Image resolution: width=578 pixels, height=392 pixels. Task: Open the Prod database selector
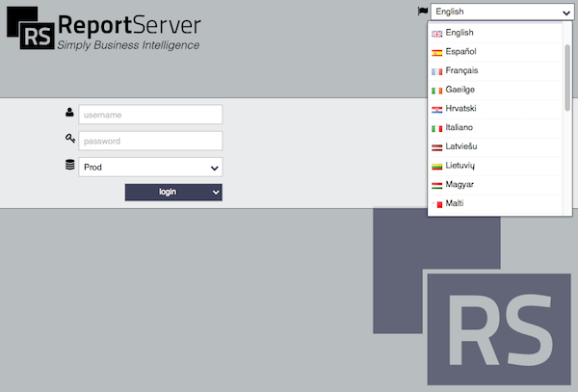tap(150, 168)
